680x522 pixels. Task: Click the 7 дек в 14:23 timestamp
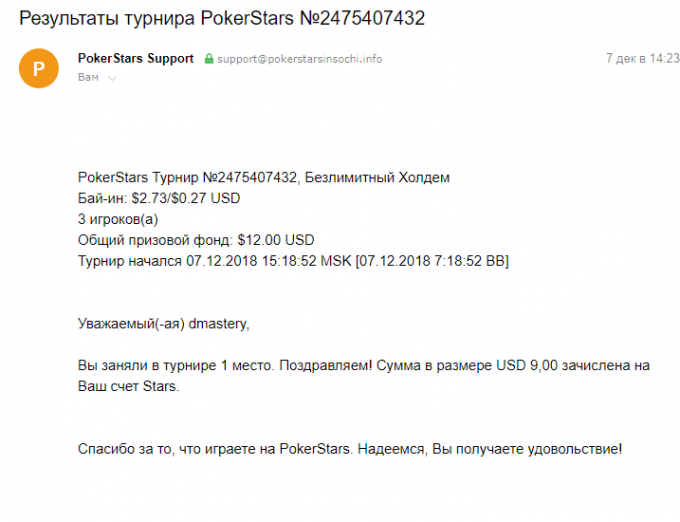pyautogui.click(x=642, y=58)
